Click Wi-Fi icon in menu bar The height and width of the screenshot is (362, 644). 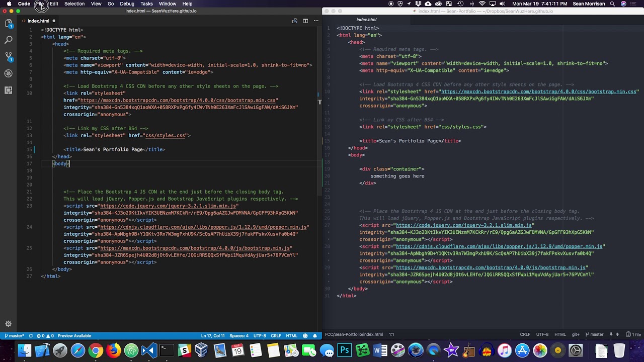[482, 4]
